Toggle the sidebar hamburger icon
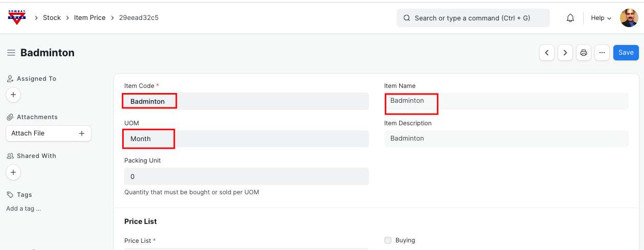 11,53
